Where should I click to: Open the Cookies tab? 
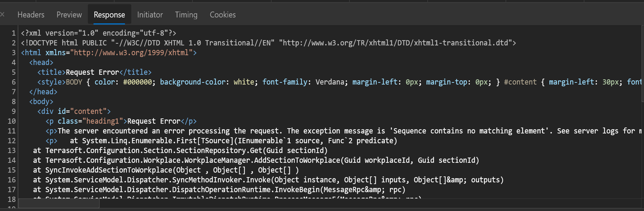pyautogui.click(x=222, y=15)
